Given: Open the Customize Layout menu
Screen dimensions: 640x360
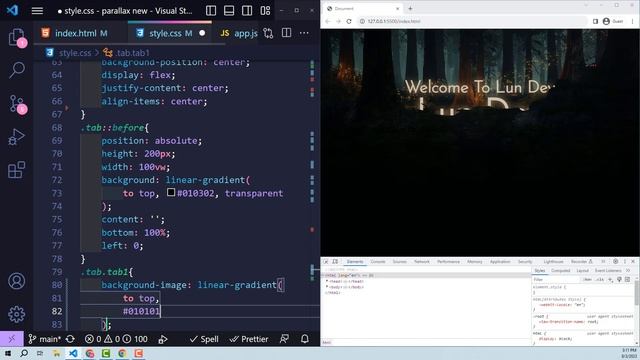Looking at the screenshot, I should coord(265,11).
